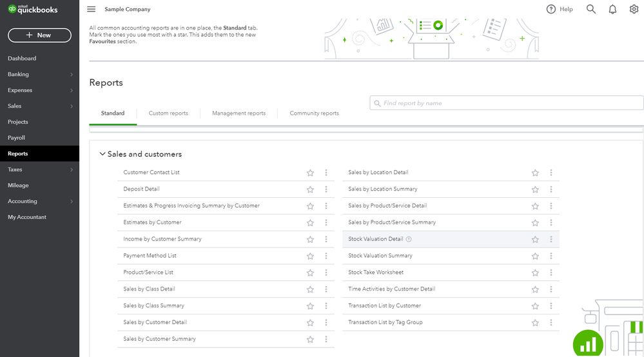Expand the Banking sidebar submenu
The width and height of the screenshot is (644, 357).
click(71, 75)
